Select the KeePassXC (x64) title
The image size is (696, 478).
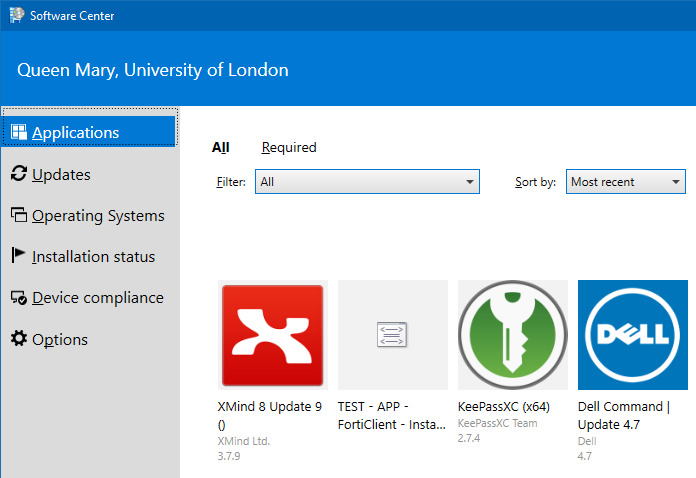coord(504,407)
